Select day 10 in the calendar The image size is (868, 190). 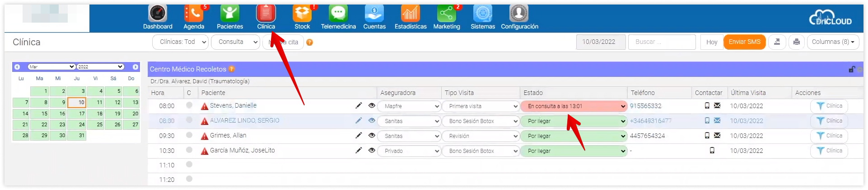point(77,102)
